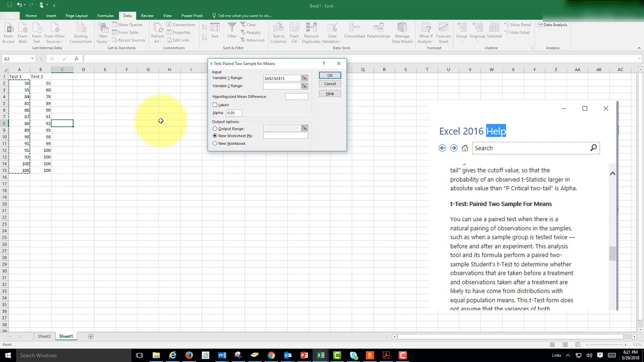
Task: Switch to the Home ribbon tab
Action: pyautogui.click(x=31, y=16)
